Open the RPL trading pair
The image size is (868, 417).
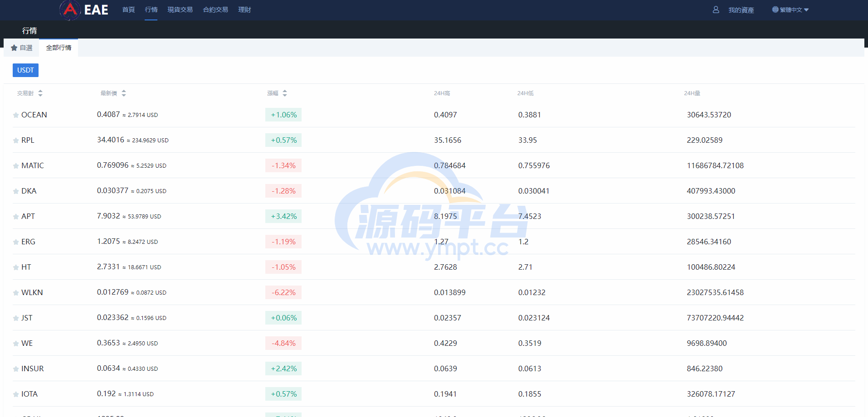[28, 140]
